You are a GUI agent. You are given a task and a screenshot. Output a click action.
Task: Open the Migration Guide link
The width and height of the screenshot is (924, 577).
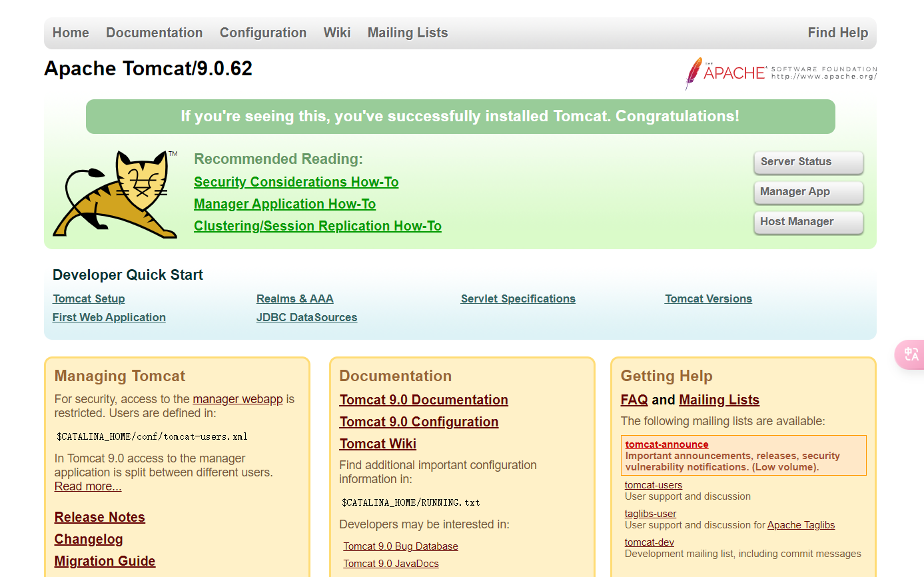(x=105, y=561)
